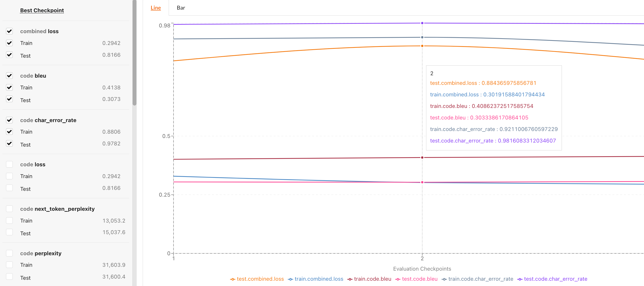
Task: Click train.combined.loss legend marker icon
Action: 290,279
